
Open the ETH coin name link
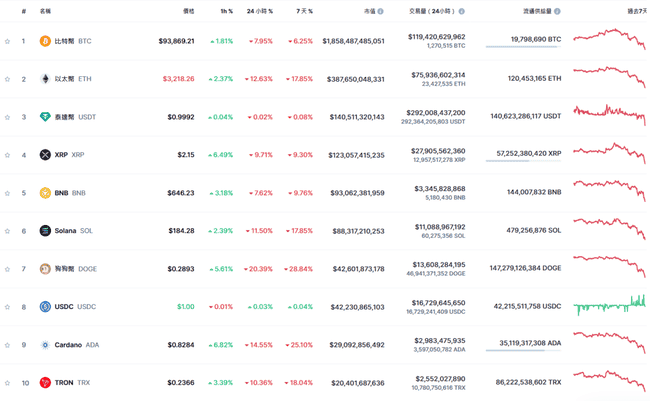73,79
